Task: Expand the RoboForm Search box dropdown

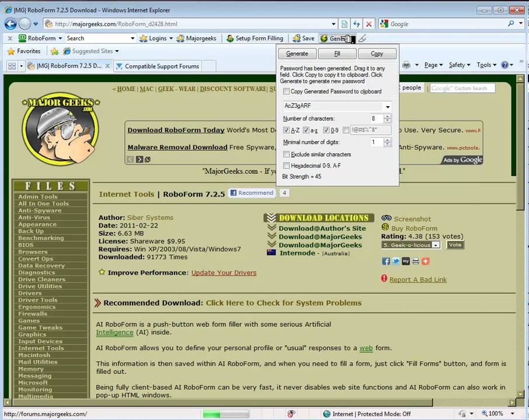Action: [x=132, y=38]
